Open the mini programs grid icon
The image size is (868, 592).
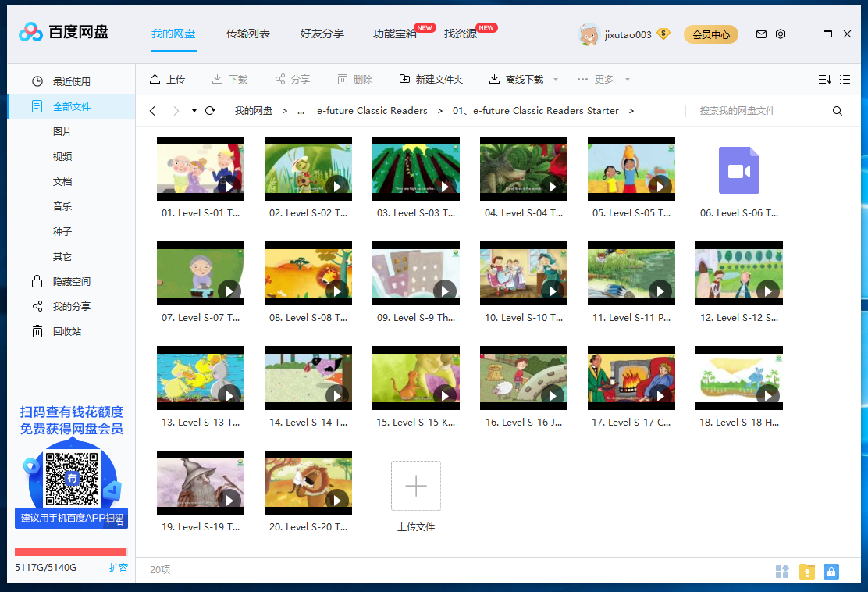point(782,571)
